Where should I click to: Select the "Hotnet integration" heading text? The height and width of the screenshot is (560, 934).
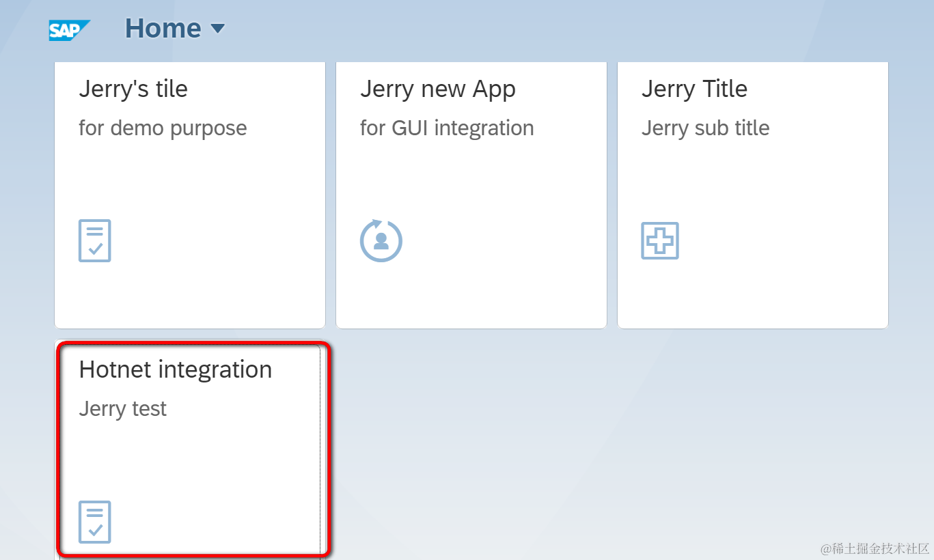pyautogui.click(x=176, y=369)
